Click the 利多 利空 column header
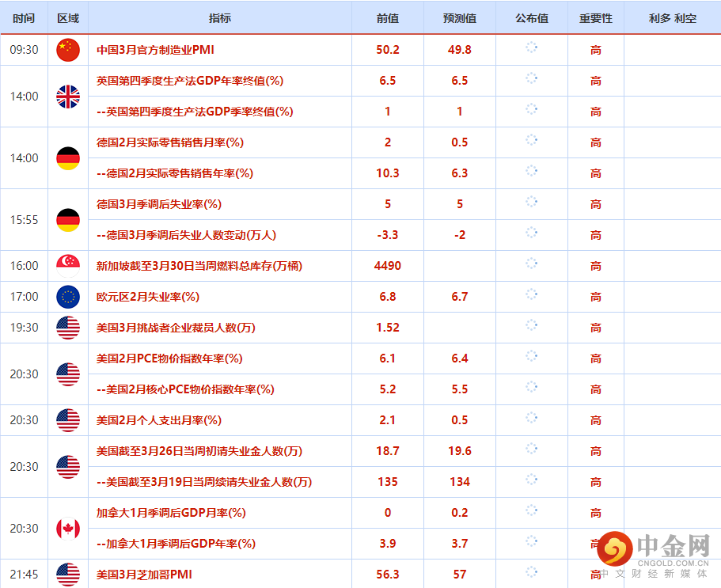The width and height of the screenshot is (721, 588). point(672,18)
